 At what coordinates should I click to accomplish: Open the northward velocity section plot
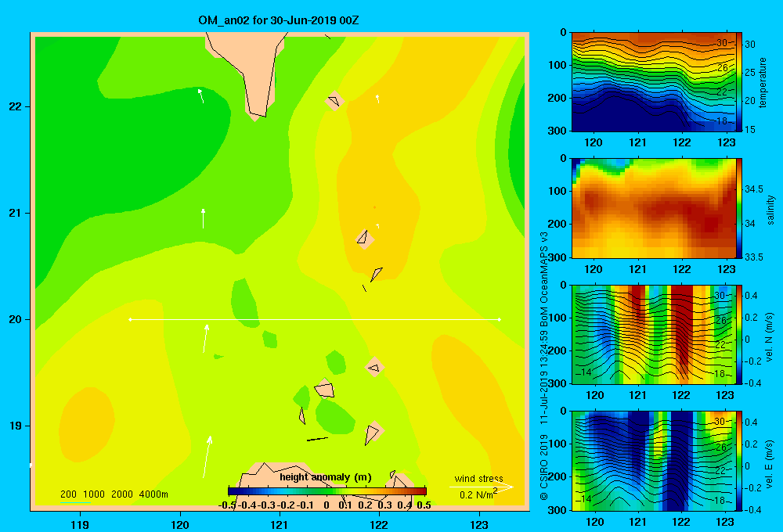[x=654, y=334]
